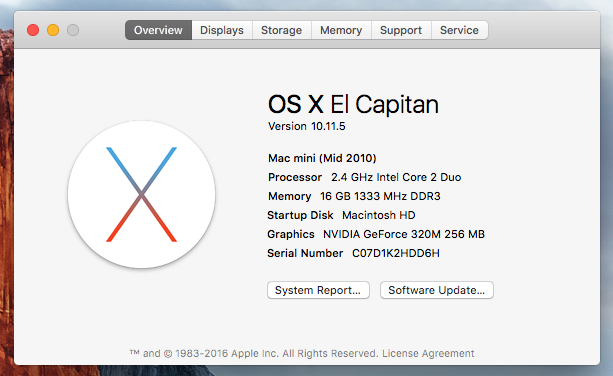Click the Macintosh HD value
This screenshot has height=376, width=613.
point(379,215)
